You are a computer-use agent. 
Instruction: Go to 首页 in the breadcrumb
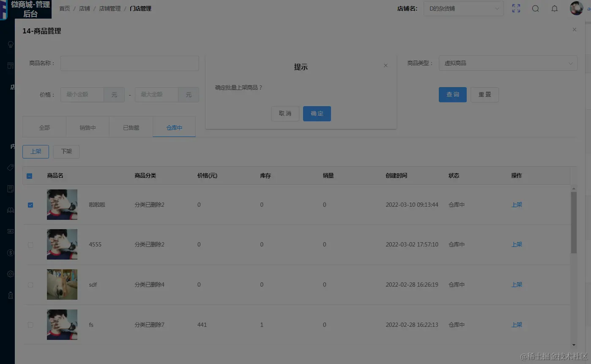click(65, 8)
